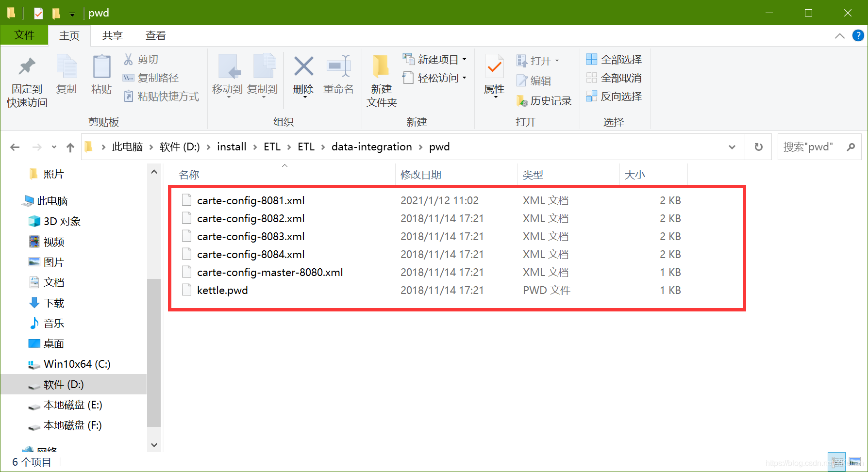Expand the chevron after data-integration in path
868x472 pixels.
[420, 147]
